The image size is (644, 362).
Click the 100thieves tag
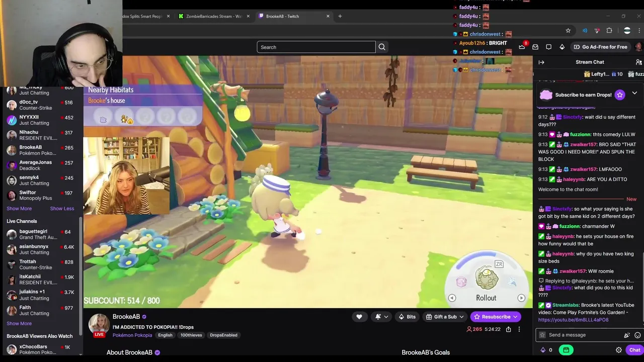coord(191,335)
